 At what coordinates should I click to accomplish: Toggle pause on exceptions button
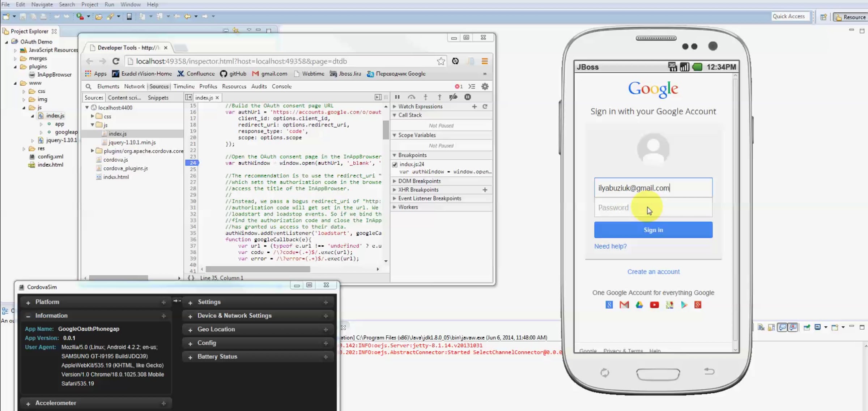pyautogui.click(x=468, y=97)
